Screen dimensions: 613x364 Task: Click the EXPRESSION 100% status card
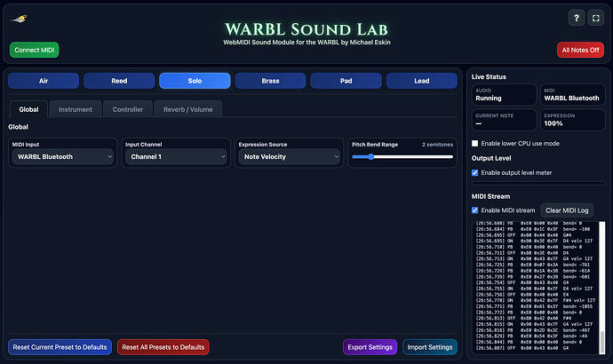coord(573,120)
